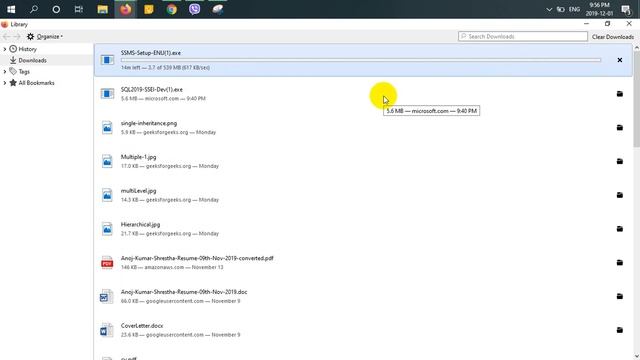
Task: Select CoverLetter.docx file name
Action: pyautogui.click(x=142, y=326)
